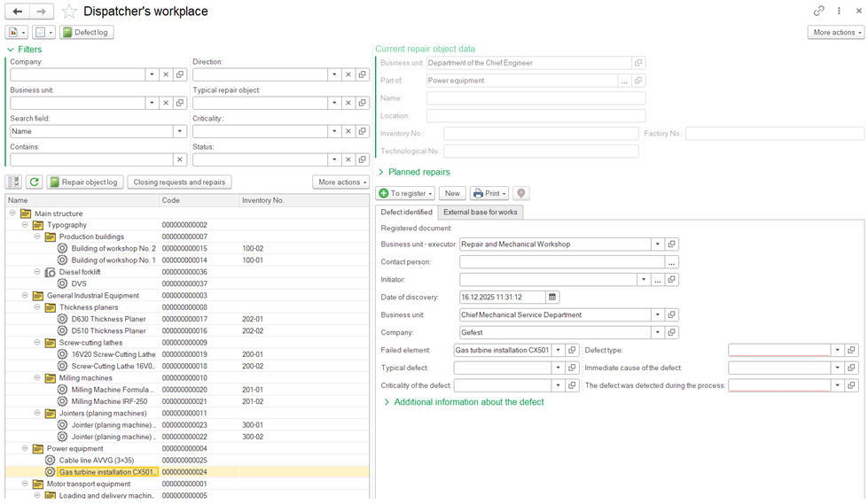Open Business unit - executor record
The width and height of the screenshot is (868, 504).
pyautogui.click(x=672, y=244)
